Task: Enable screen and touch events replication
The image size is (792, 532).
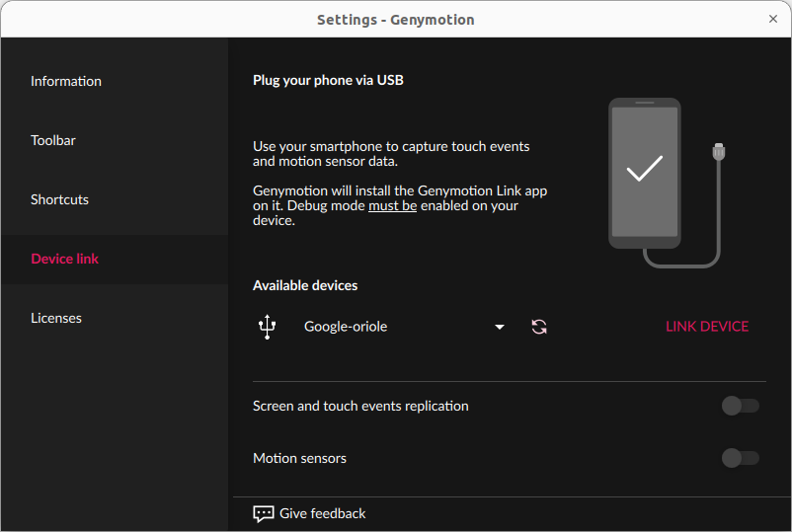Action: click(x=740, y=406)
